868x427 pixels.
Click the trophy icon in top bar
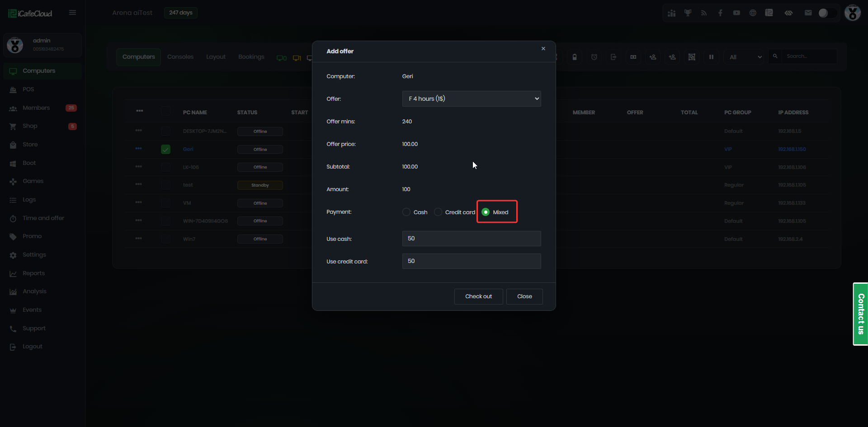[688, 13]
